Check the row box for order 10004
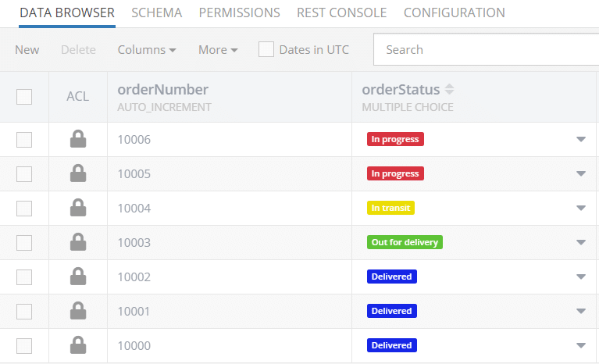The width and height of the screenshot is (599, 364). tap(24, 208)
